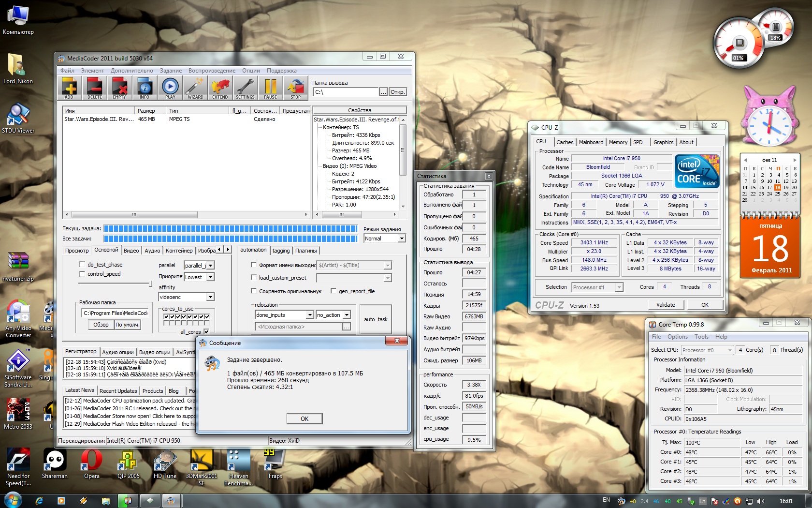Tick the gen_report_file checkbox

(333, 291)
